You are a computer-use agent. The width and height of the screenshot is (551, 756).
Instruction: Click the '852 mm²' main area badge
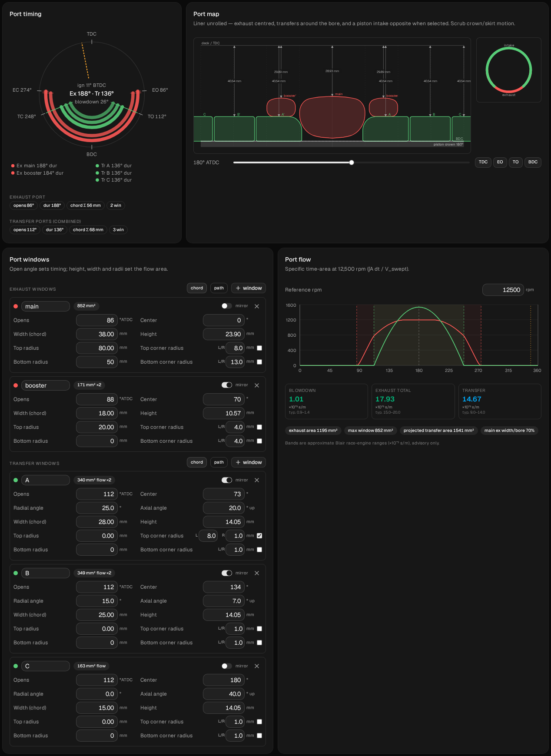(86, 306)
